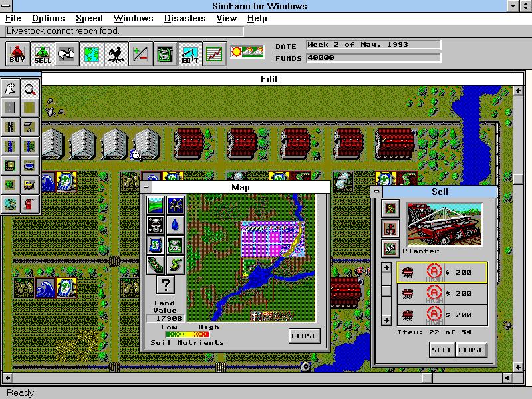The width and height of the screenshot is (532, 399).
Task: Click the green car toolbar icon
Action: (165, 54)
